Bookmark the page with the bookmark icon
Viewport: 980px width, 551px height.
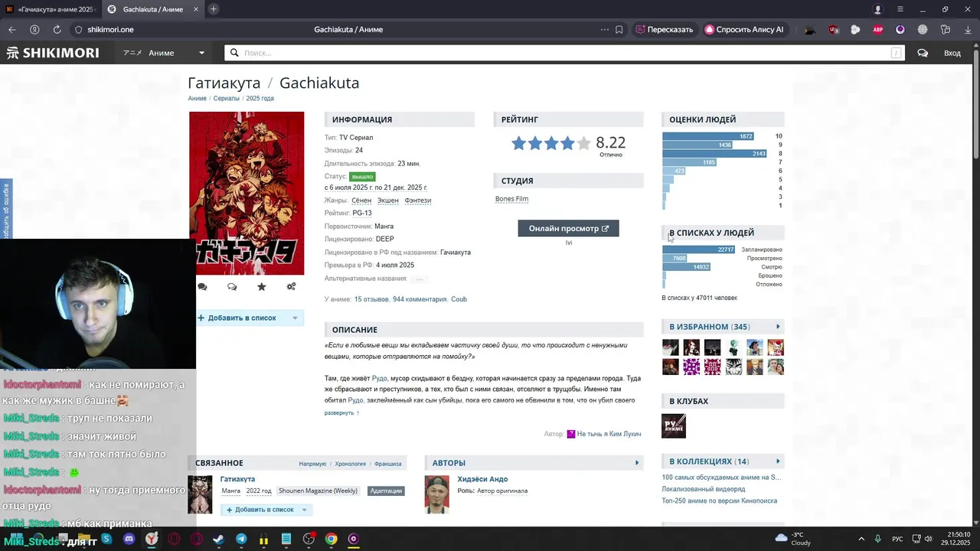tap(619, 30)
